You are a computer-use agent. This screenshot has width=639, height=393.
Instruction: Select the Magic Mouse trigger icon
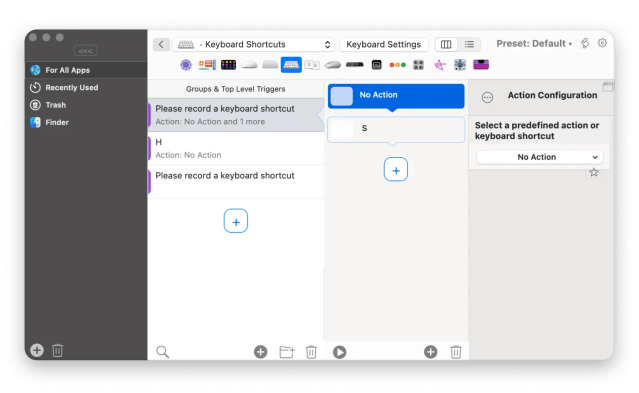pyautogui.click(x=249, y=65)
